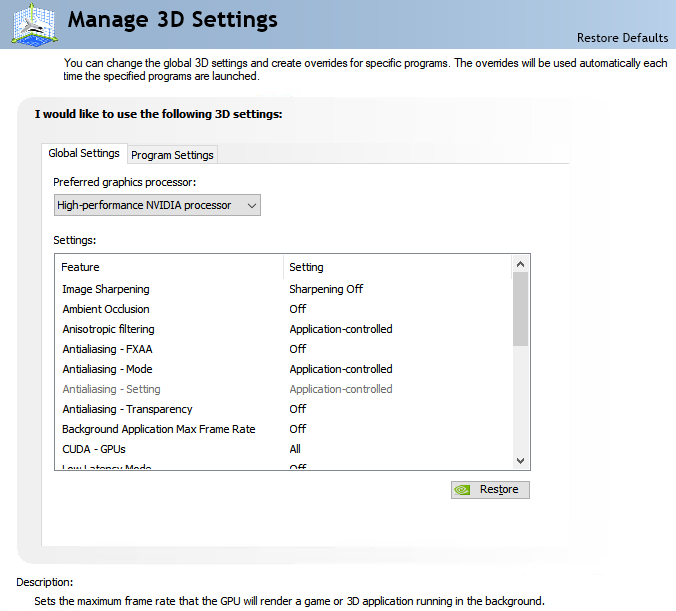Select the Image Sharpening setting row
676x611 pixels.
tap(106, 289)
